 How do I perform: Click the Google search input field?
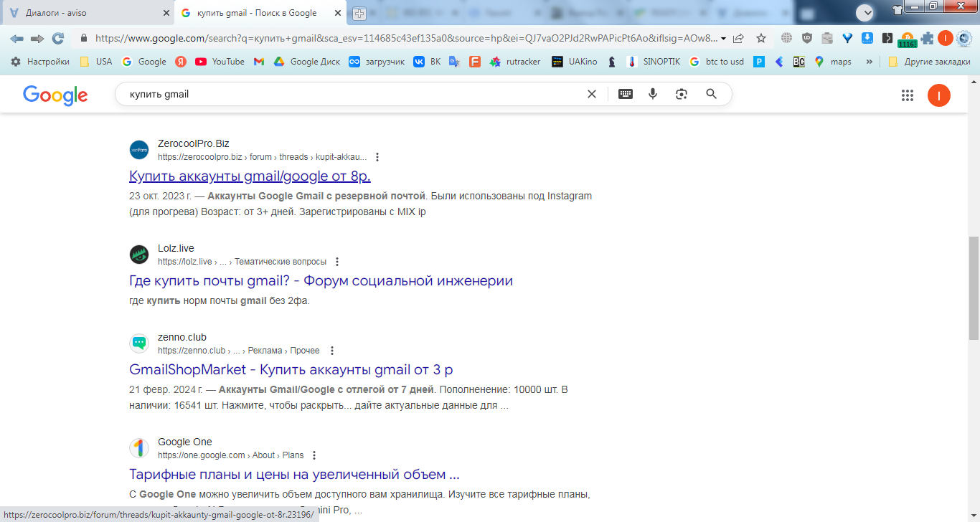pyautogui.click(x=352, y=94)
